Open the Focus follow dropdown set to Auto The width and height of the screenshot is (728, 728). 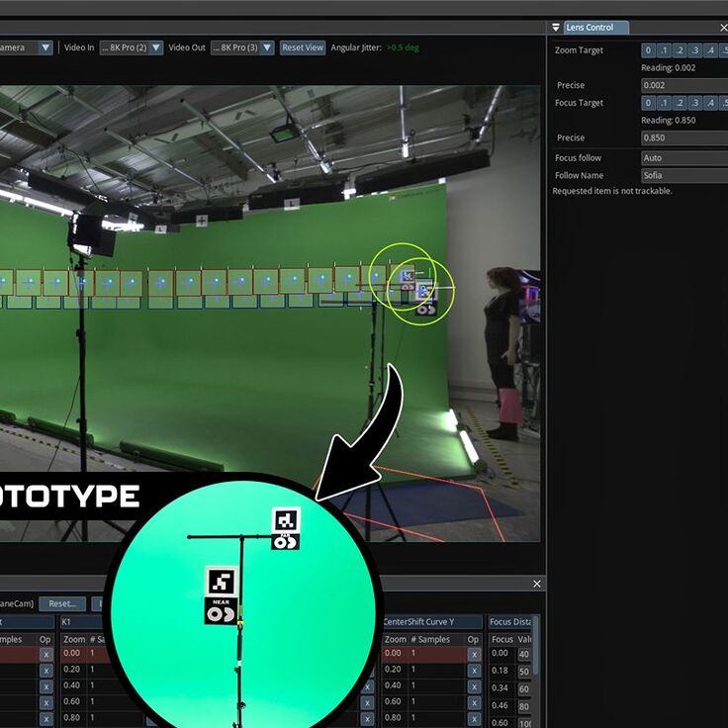click(x=684, y=158)
